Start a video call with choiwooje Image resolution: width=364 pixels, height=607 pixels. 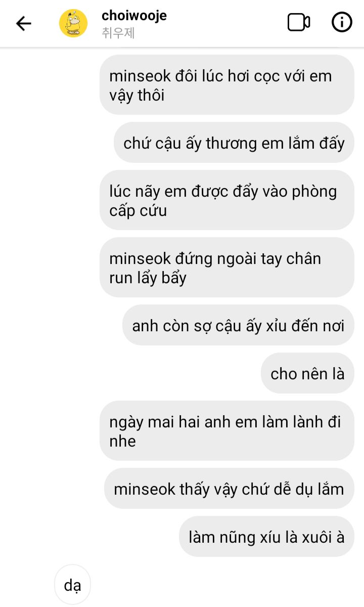coord(299,23)
